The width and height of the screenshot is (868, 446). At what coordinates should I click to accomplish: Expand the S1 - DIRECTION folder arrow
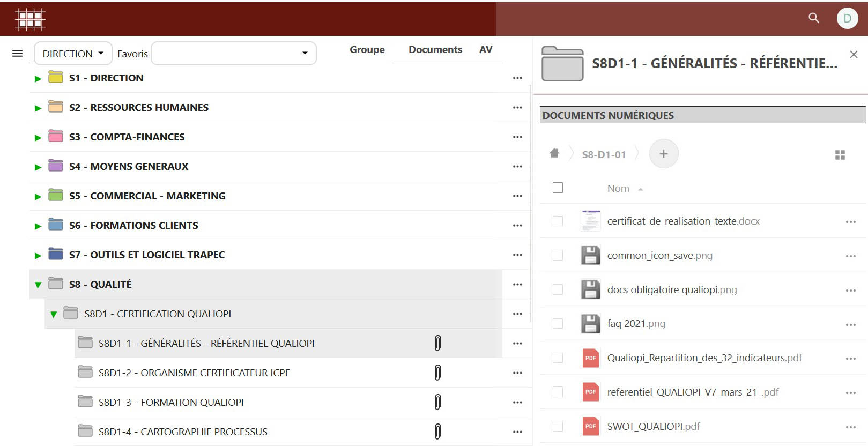[38, 79]
